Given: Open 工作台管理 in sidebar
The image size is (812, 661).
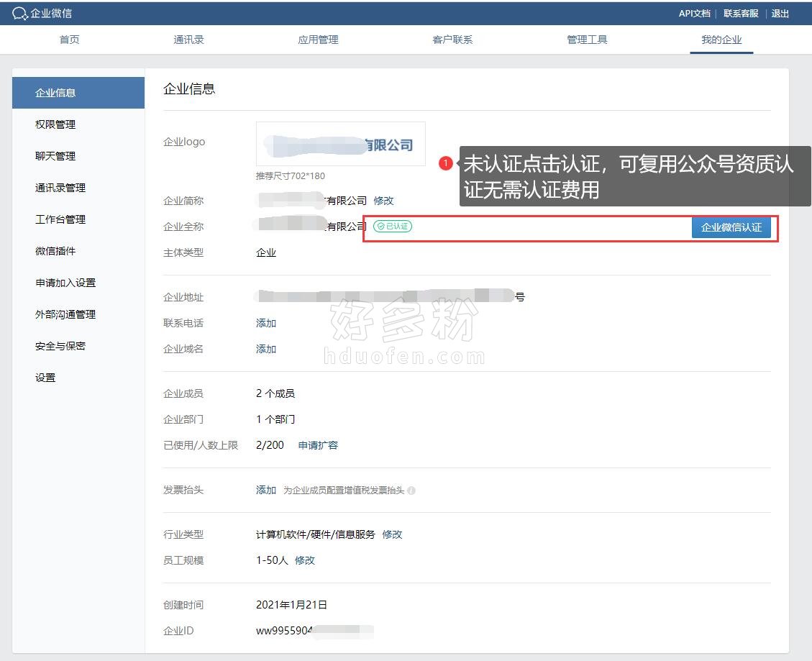Looking at the screenshot, I should tap(78, 219).
